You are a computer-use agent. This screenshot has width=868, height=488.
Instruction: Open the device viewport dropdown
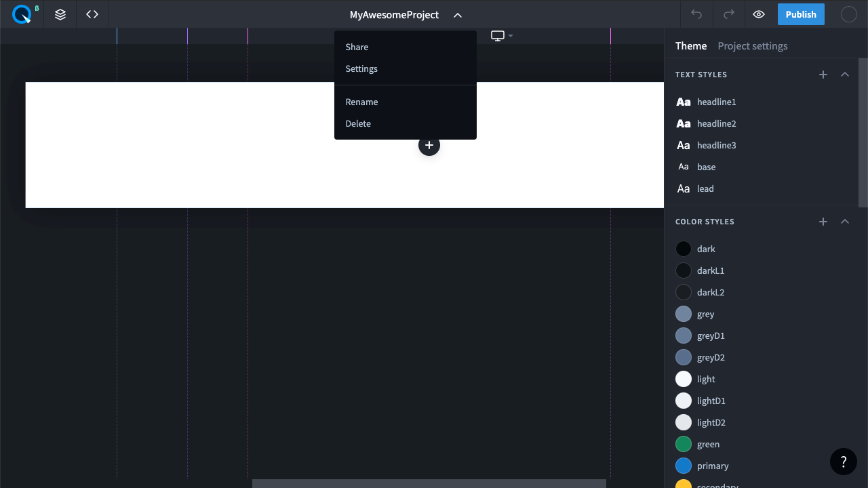(x=502, y=36)
